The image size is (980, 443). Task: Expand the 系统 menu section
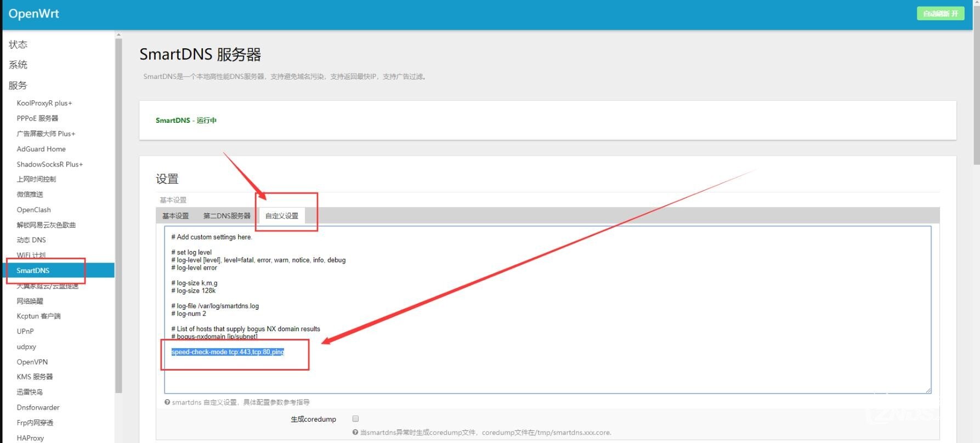[18, 65]
